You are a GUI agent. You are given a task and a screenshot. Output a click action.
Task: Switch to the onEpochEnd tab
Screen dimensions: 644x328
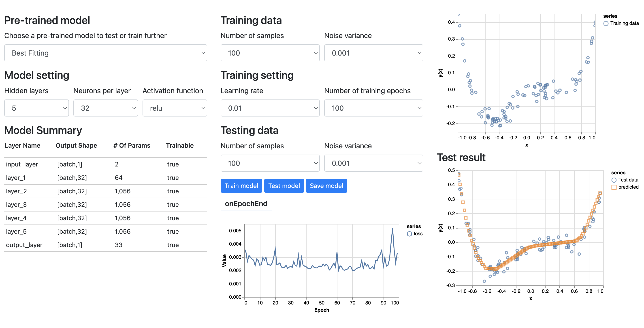tap(246, 204)
